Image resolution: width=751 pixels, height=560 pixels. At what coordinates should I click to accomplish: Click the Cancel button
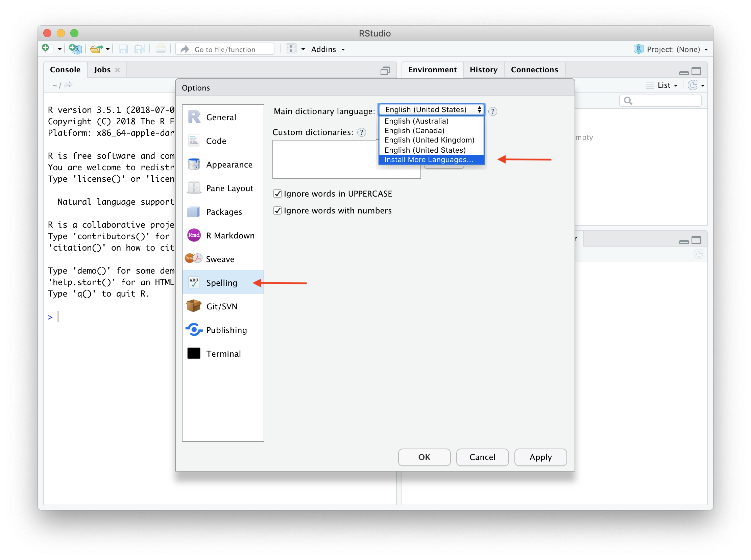click(483, 457)
